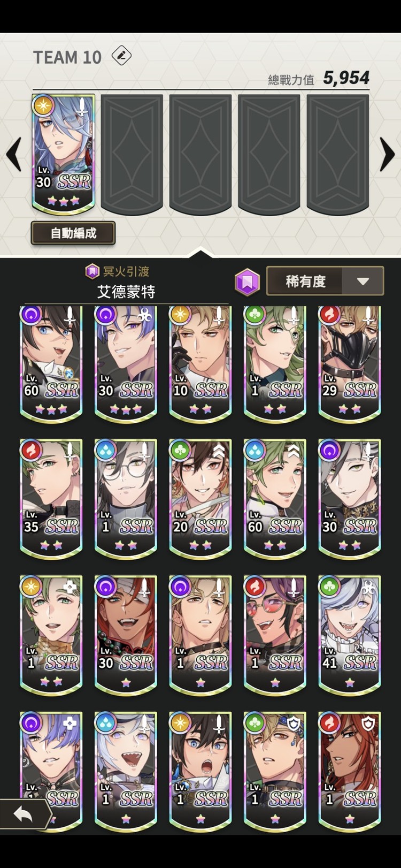The width and height of the screenshot is (401, 868).
Task: Choose the Lv.29 masked blond SSR card
Action: coord(350,363)
